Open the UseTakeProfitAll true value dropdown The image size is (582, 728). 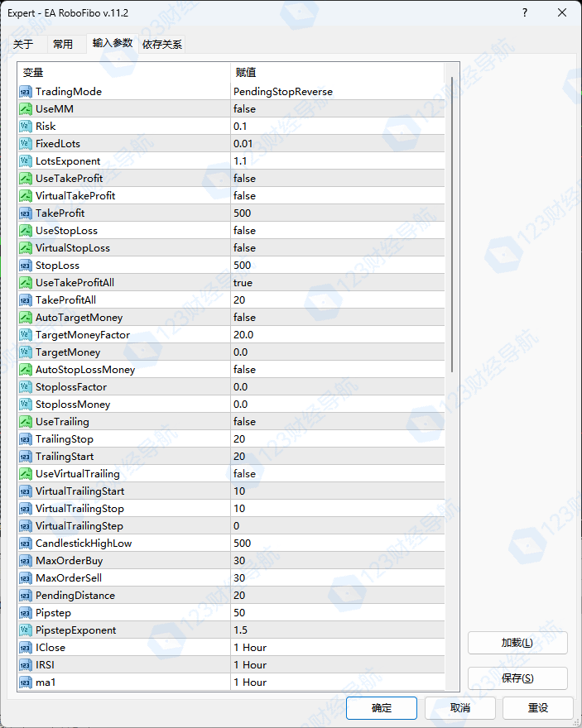[x=337, y=283]
